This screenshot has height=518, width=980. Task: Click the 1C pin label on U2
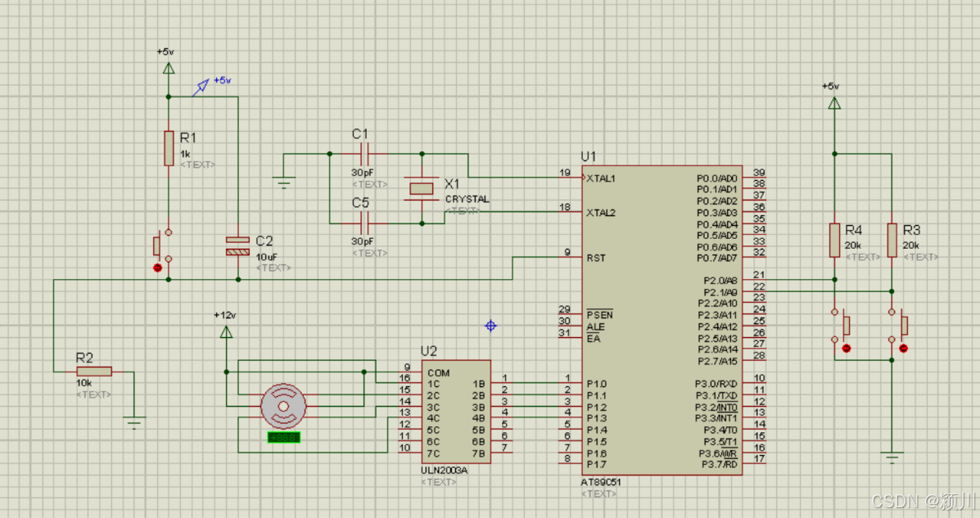pos(433,384)
